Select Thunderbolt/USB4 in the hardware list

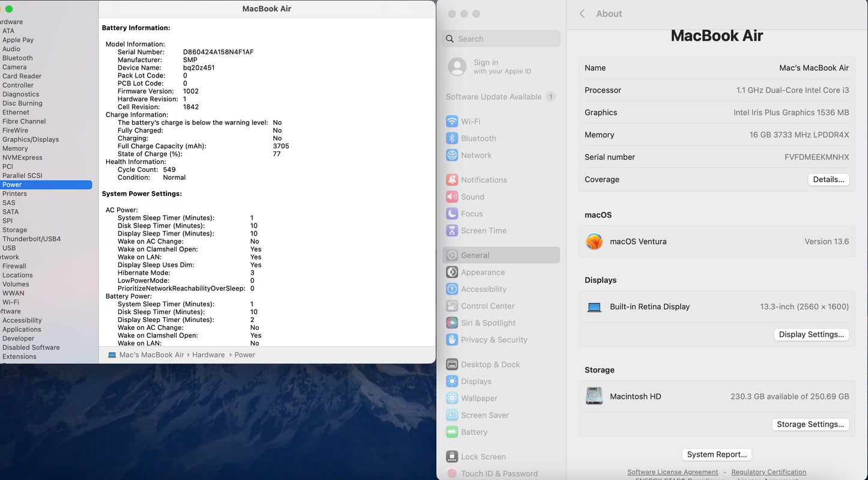coord(31,238)
